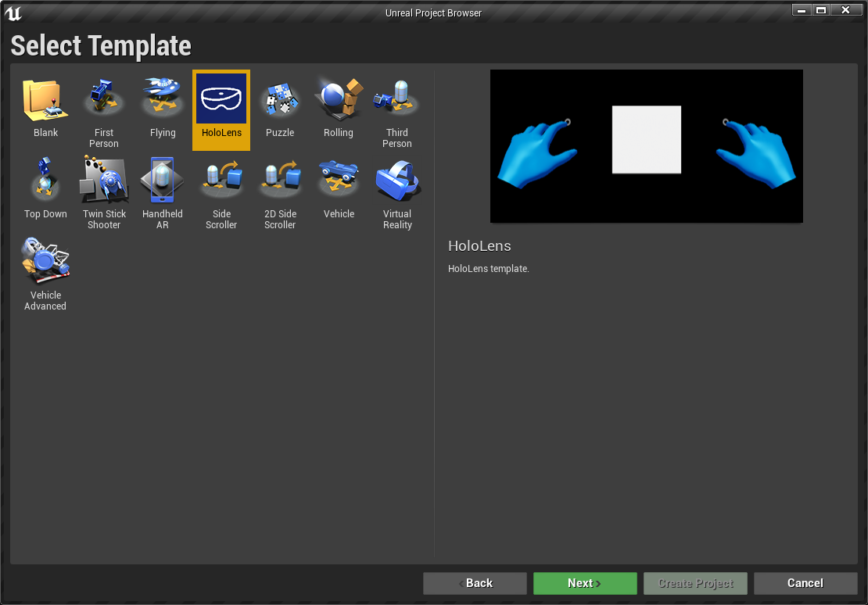868x605 pixels.
Task: Click the green Next button
Action: coord(585,583)
